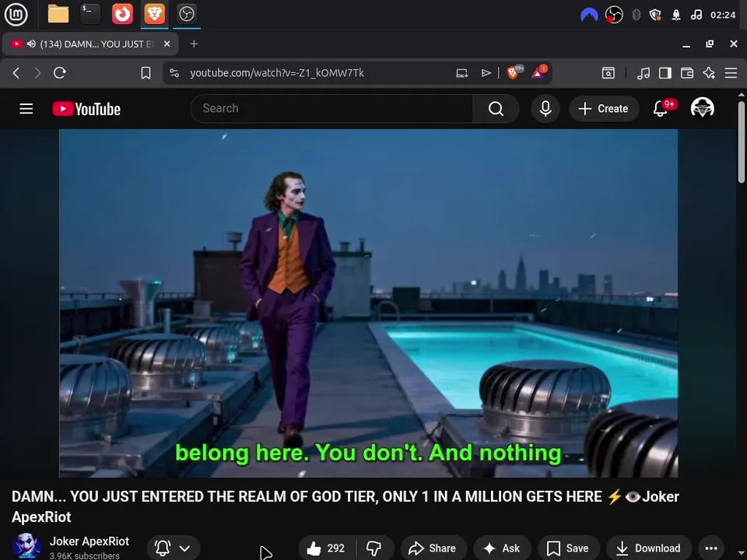This screenshot has width=747, height=560.
Task: Open the system notifications bell in the panel
Action: (x=675, y=15)
